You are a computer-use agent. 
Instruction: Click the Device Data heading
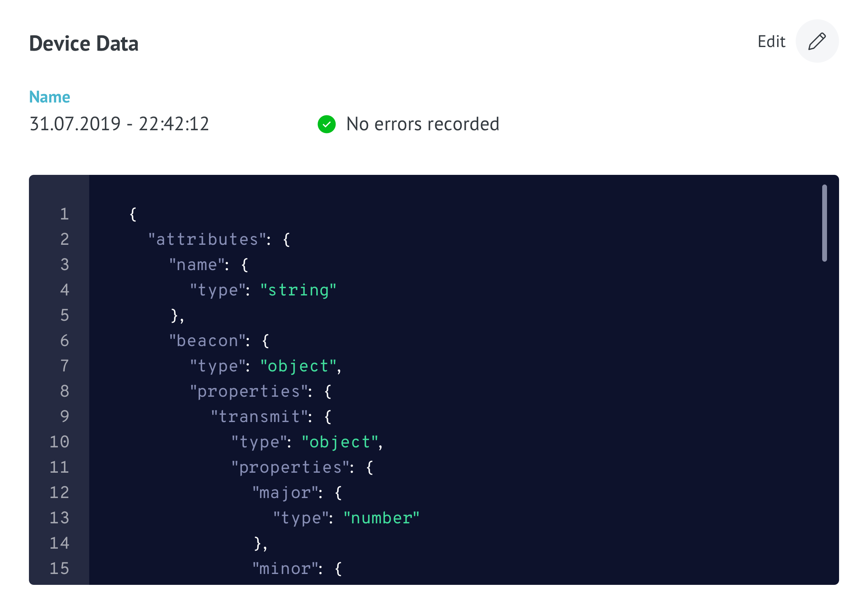(84, 43)
